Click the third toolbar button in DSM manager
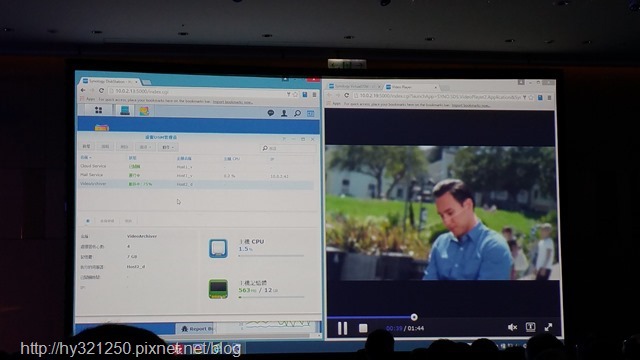The height and width of the screenshot is (360, 640). 124,147
